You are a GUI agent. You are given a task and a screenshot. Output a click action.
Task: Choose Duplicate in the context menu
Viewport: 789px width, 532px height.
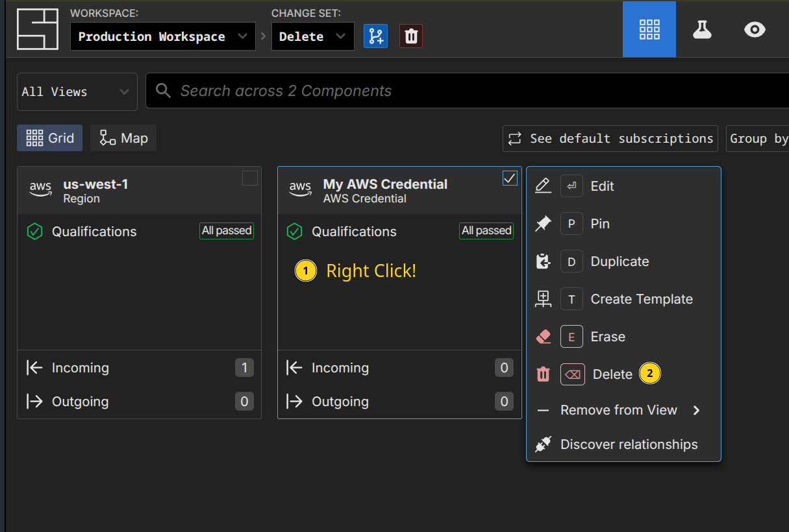click(x=620, y=261)
